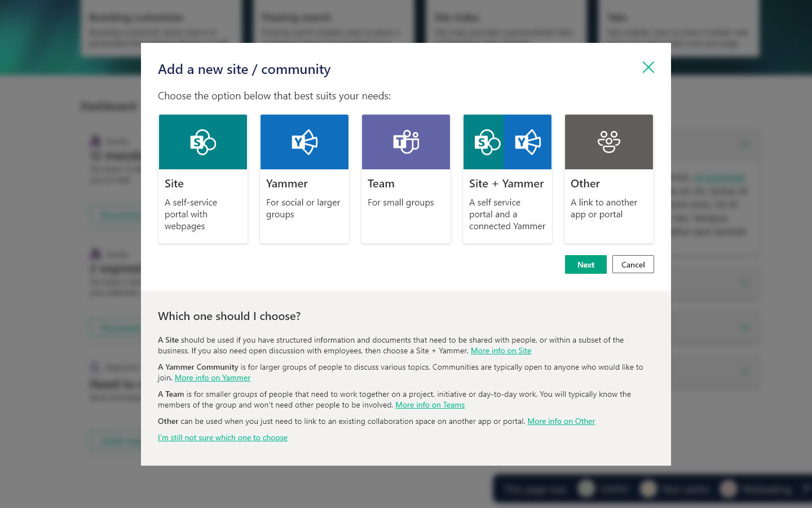Click 'For small groups' description

click(x=401, y=203)
